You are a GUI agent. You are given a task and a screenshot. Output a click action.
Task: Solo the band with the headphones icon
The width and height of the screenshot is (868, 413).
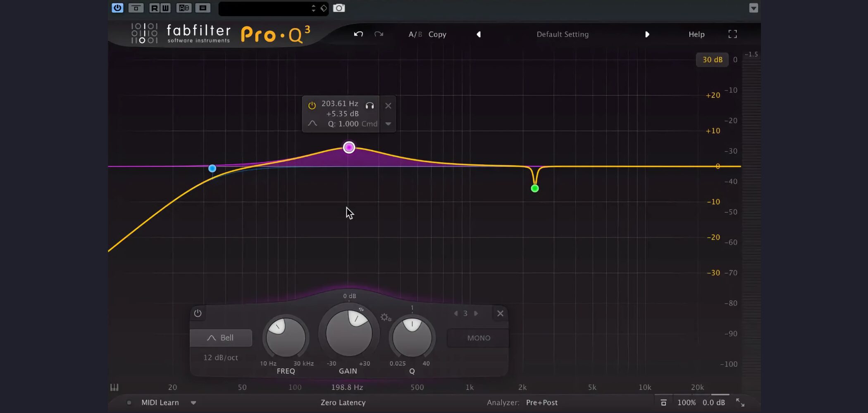click(x=370, y=106)
